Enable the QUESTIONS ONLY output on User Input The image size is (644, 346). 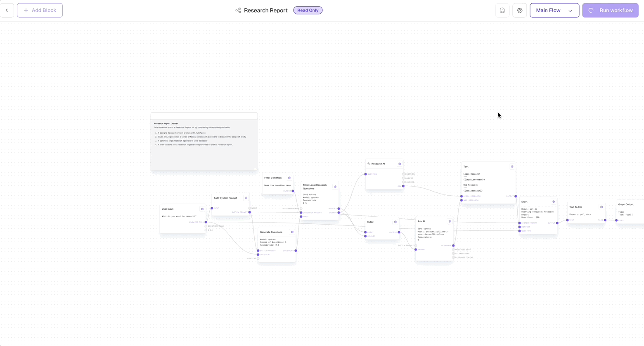click(206, 226)
